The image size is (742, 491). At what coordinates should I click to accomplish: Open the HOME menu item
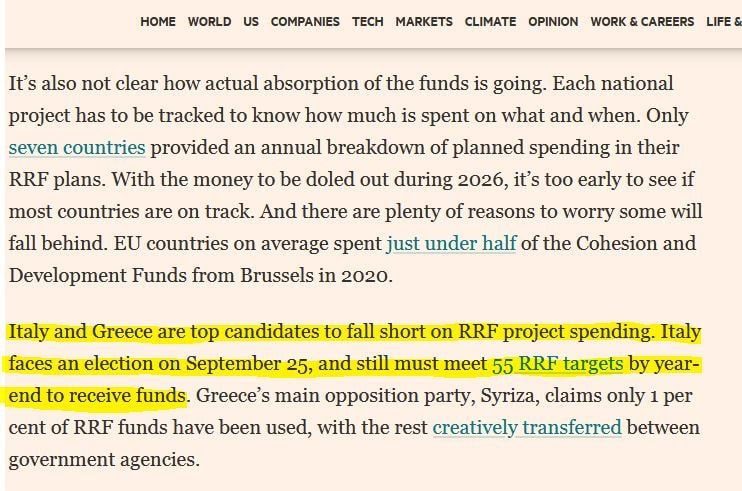point(158,21)
